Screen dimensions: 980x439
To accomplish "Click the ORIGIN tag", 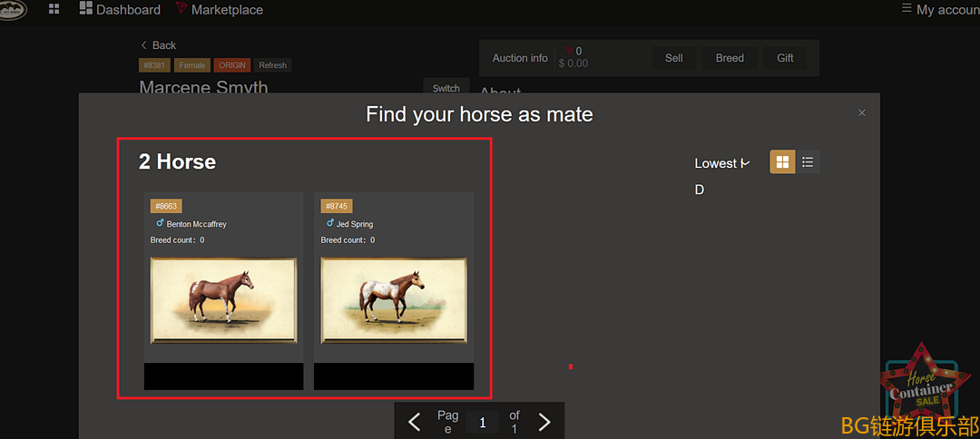I will [232, 65].
